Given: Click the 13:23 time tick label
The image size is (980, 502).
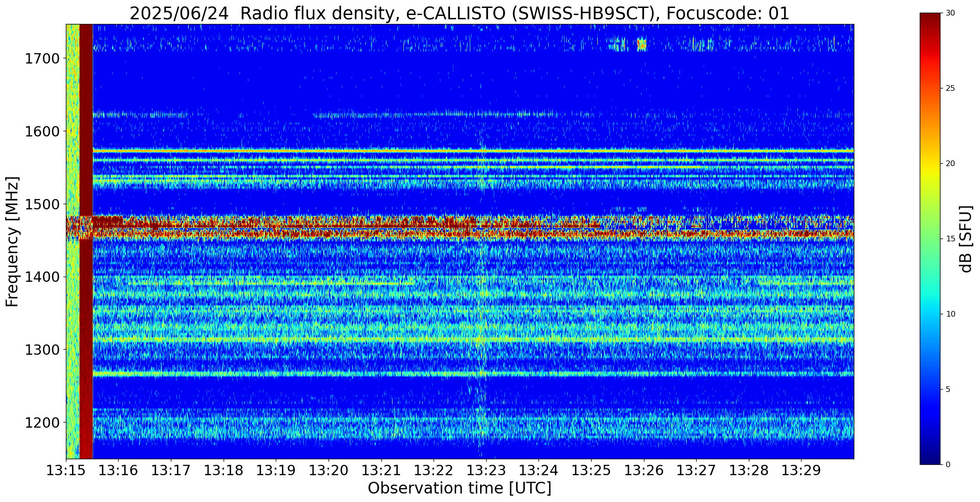Looking at the screenshot, I should click(x=486, y=470).
